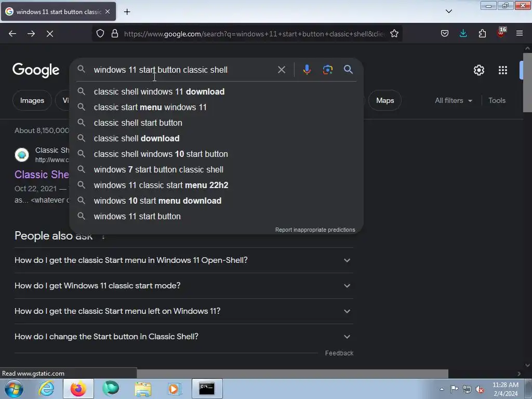Expand classic Start menu left on Windows 11 question
The height and width of the screenshot is (399, 532).
click(184, 311)
